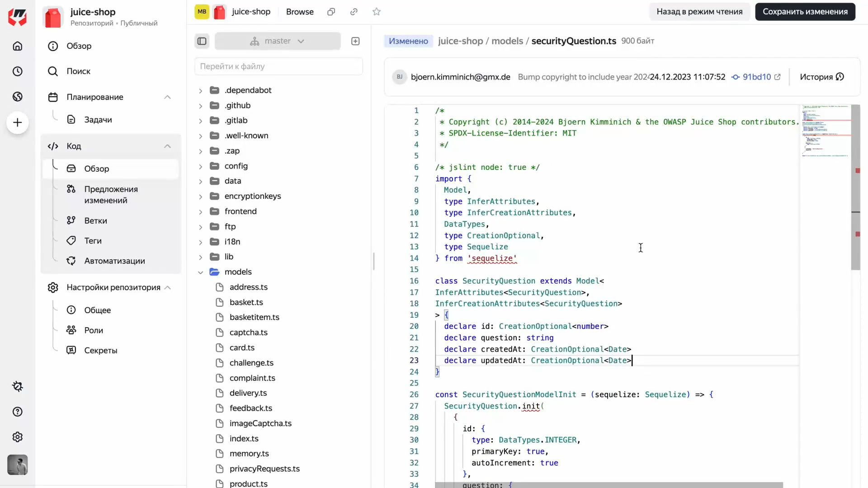Click the juice-shop repository logo
This screenshot has width=868, height=488.
click(x=53, y=17)
